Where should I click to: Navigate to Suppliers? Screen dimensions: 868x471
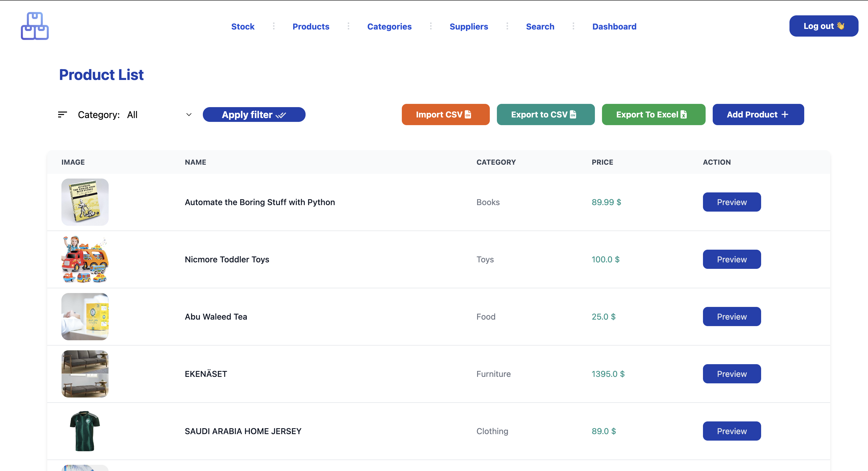click(x=469, y=26)
